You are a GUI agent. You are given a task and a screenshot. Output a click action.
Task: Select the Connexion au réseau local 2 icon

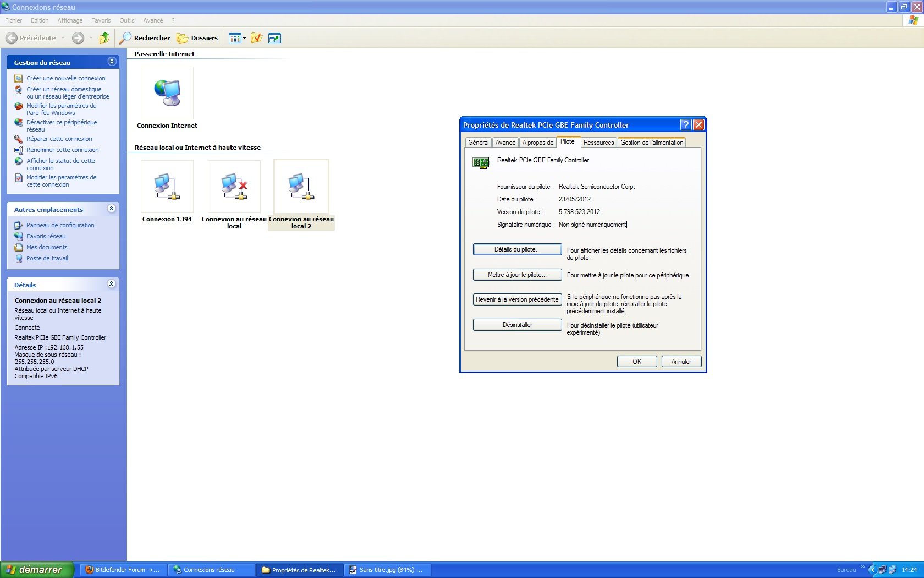[301, 187]
